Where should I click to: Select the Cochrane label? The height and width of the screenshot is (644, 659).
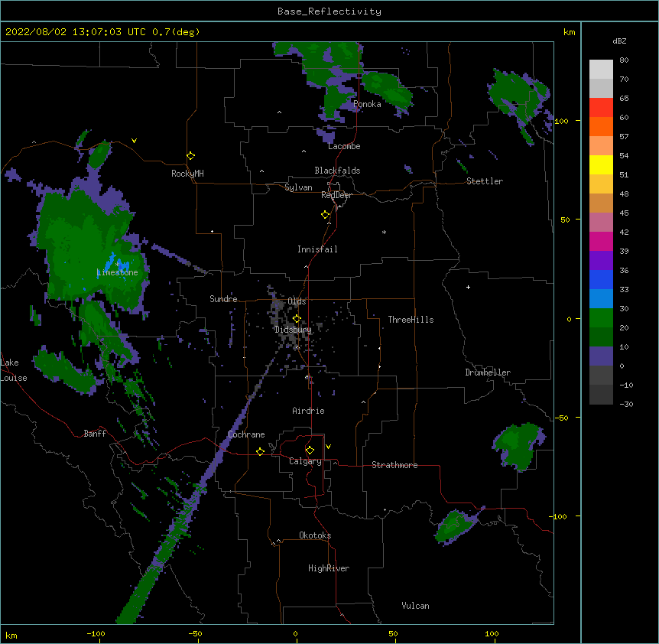(246, 434)
